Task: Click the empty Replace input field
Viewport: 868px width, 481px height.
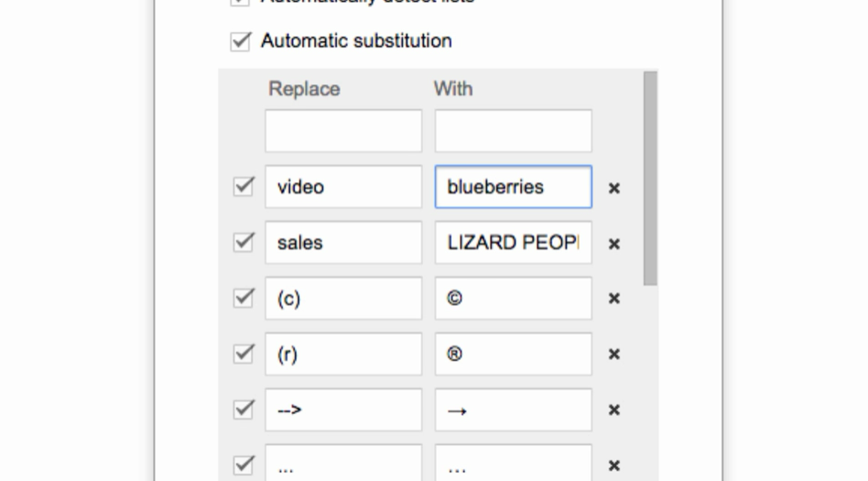Action: click(x=343, y=131)
